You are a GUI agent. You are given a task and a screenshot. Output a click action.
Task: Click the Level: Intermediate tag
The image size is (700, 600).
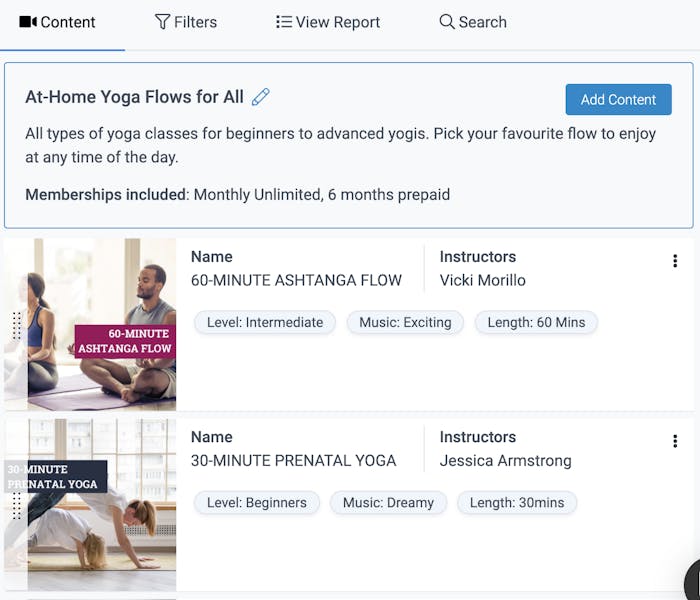coord(265,322)
